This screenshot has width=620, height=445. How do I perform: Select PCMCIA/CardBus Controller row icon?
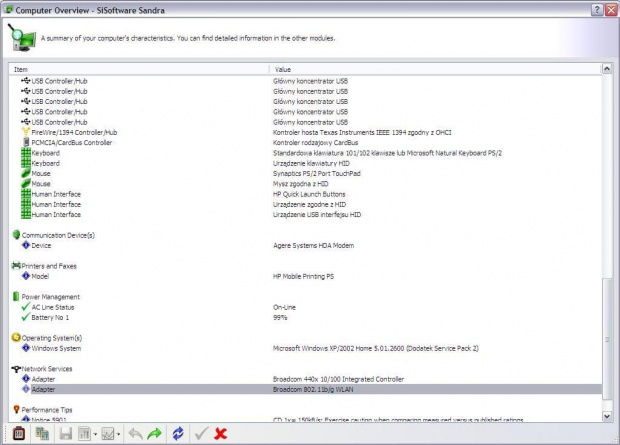[26, 142]
